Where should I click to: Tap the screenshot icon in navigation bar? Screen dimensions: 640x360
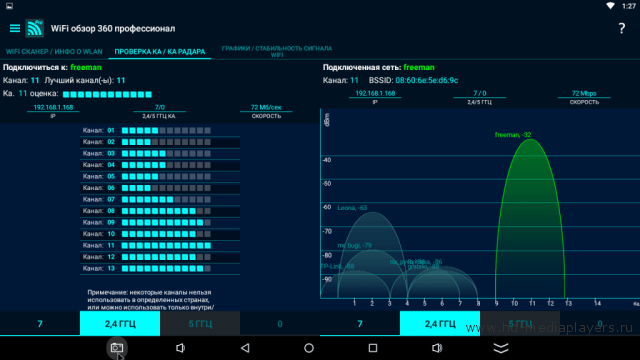coord(117,348)
